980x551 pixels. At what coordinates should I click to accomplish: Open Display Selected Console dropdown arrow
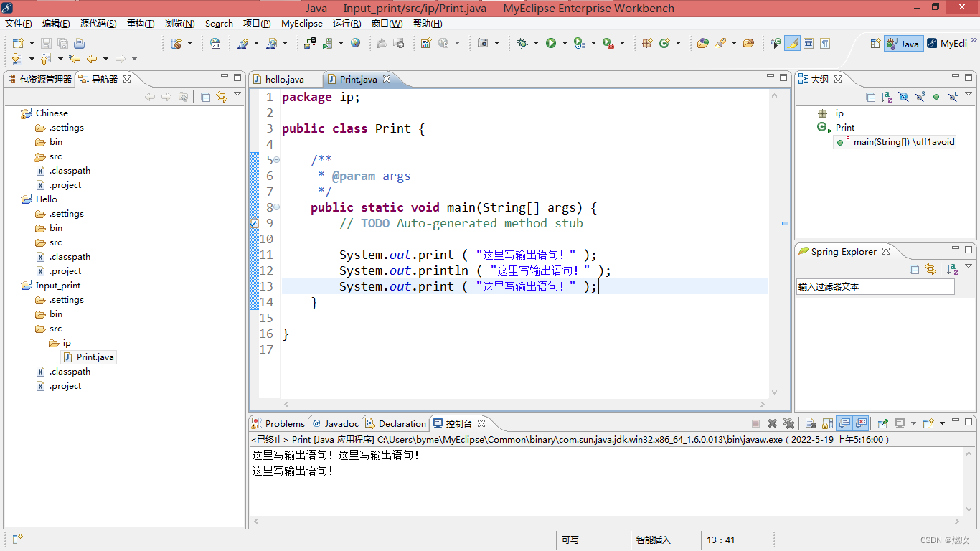913,423
